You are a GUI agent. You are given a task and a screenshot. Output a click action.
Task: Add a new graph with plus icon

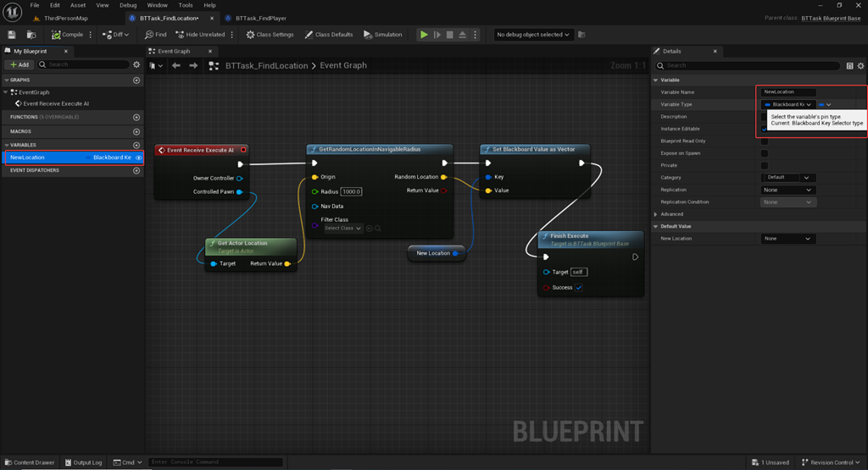point(136,80)
